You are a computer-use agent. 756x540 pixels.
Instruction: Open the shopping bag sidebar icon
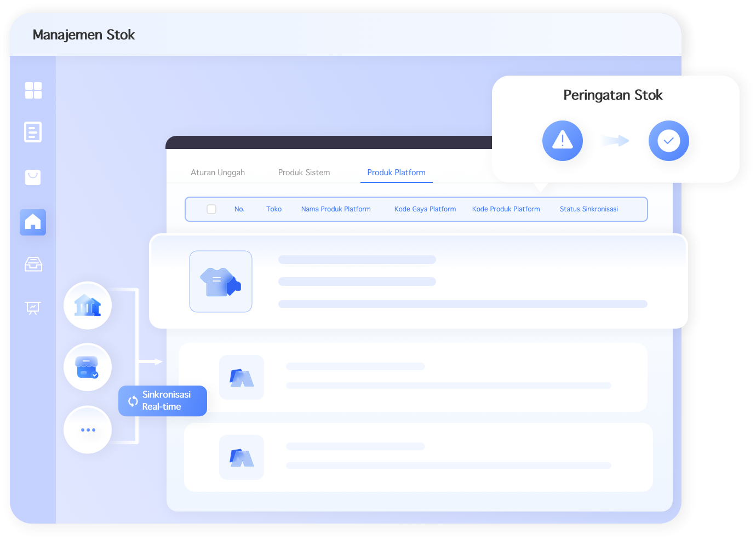(x=33, y=177)
